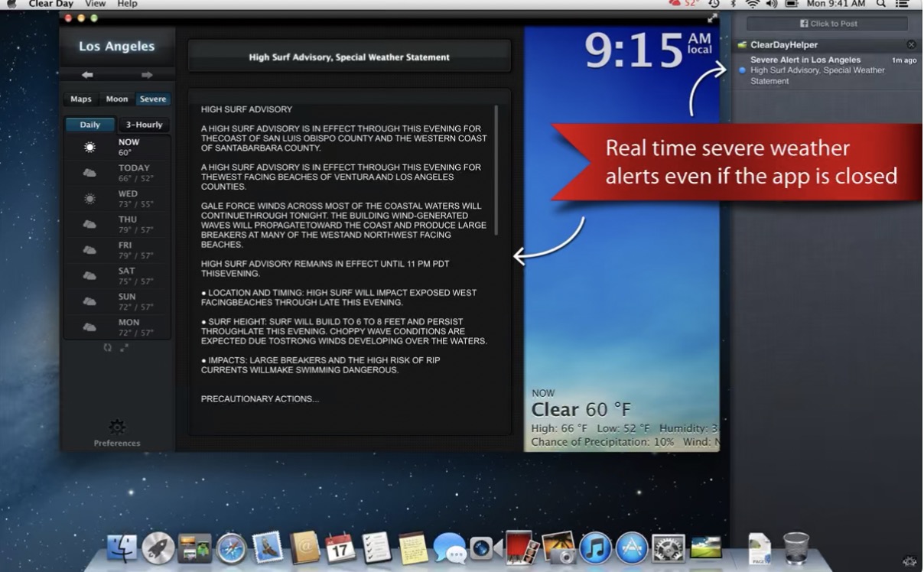Screen dimensions: 924x572
Task: Expand the forecast list with diagonal arrows icon
Action: coord(125,347)
